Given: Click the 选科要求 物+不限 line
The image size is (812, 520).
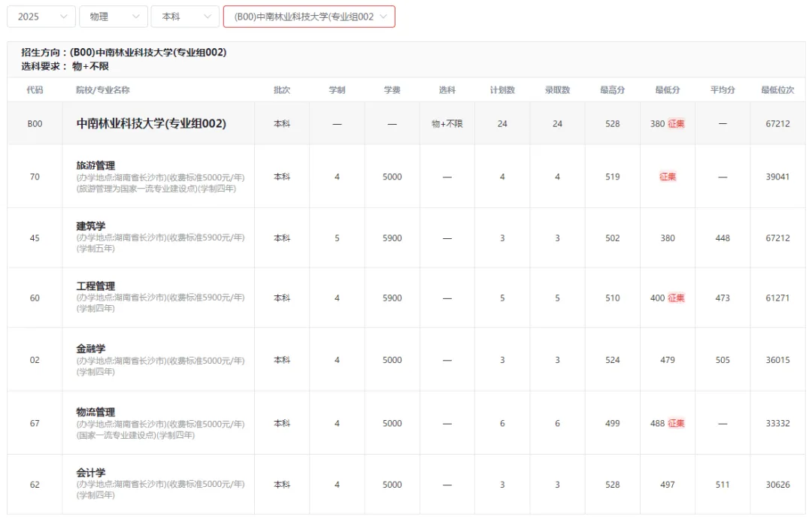Looking at the screenshot, I should tap(65, 66).
